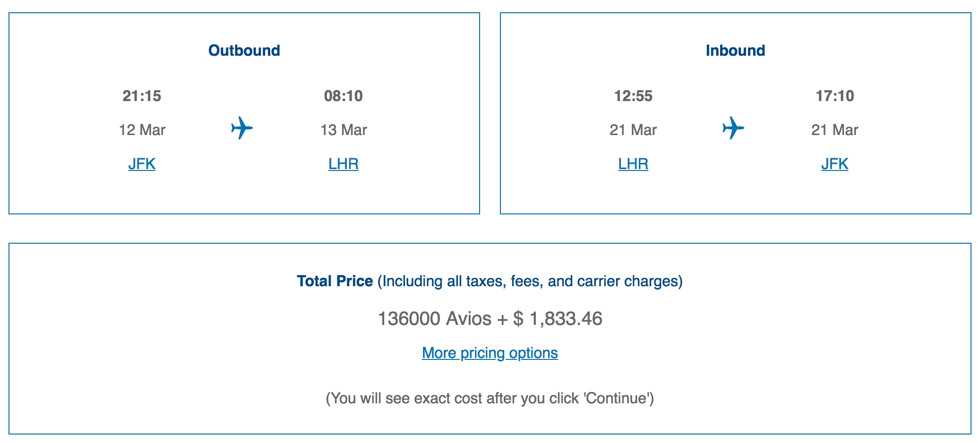The width and height of the screenshot is (980, 443).
Task: Click the Total Price heading text
Action: (335, 281)
